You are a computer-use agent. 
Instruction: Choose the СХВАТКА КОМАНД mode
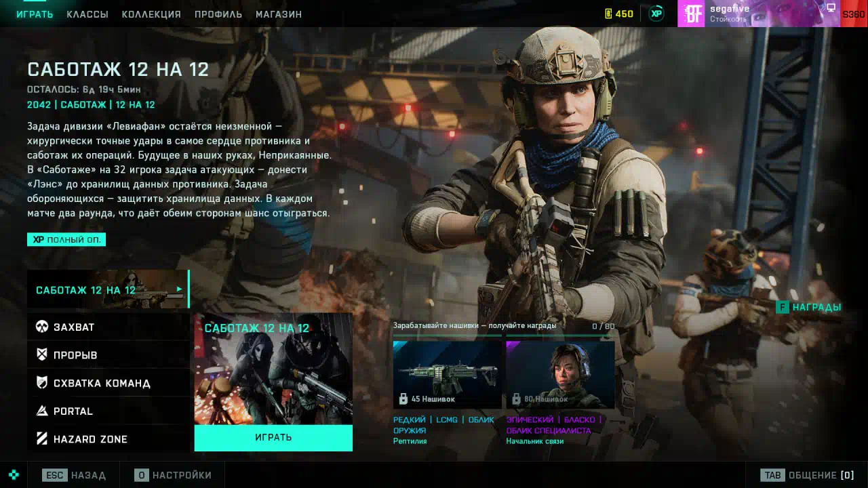tap(108, 383)
